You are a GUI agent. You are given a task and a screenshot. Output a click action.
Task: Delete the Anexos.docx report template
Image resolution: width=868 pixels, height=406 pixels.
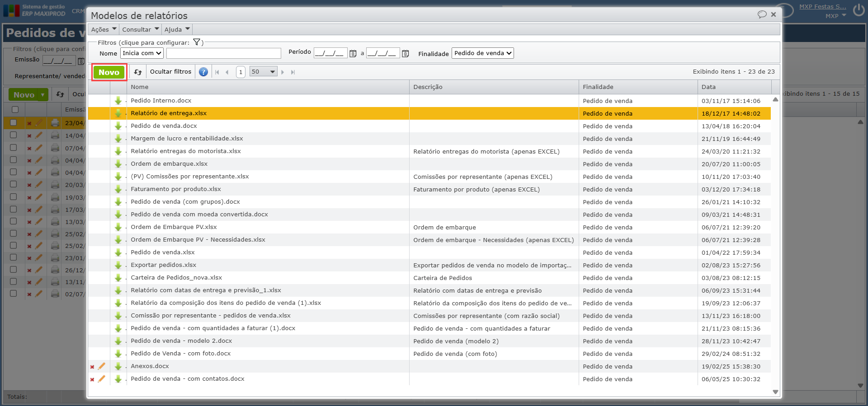(x=92, y=367)
